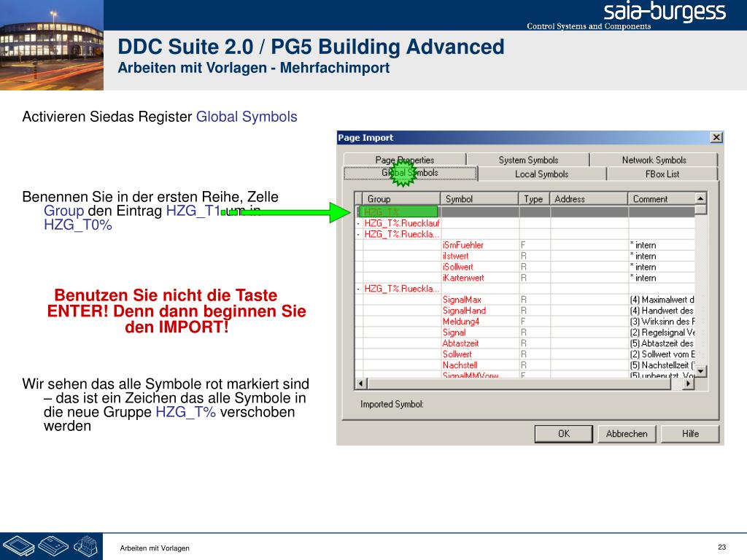Close the Page Import dialog
The image size is (747, 560).
tap(716, 138)
